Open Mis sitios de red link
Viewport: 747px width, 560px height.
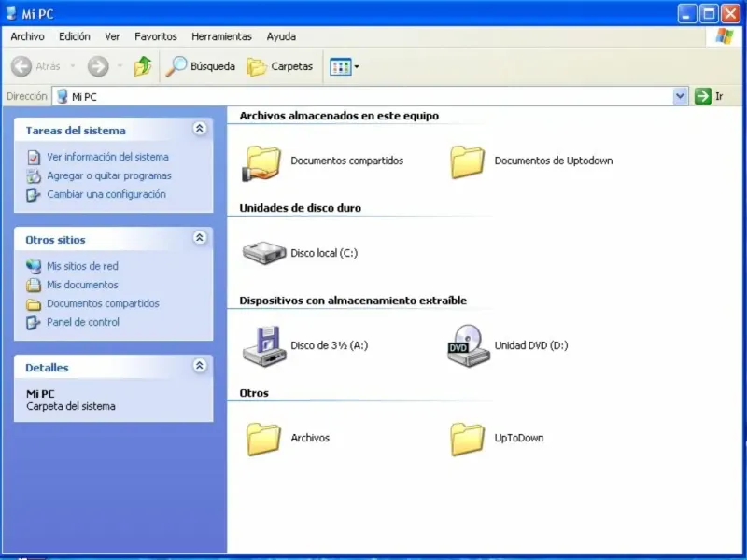coord(82,266)
